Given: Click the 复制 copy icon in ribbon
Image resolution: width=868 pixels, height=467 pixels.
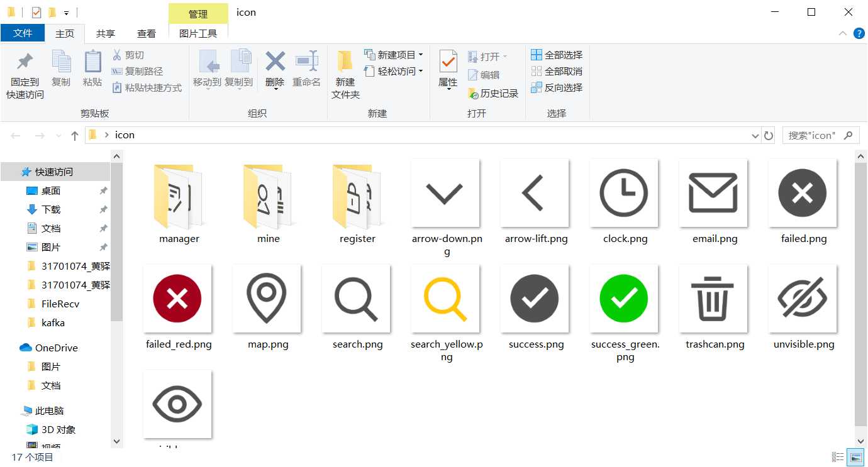Looking at the screenshot, I should [x=61, y=62].
